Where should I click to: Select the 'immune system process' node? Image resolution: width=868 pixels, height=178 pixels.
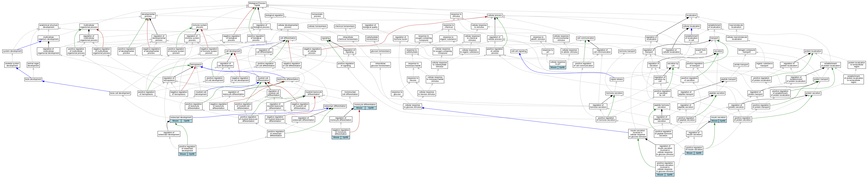point(200,26)
